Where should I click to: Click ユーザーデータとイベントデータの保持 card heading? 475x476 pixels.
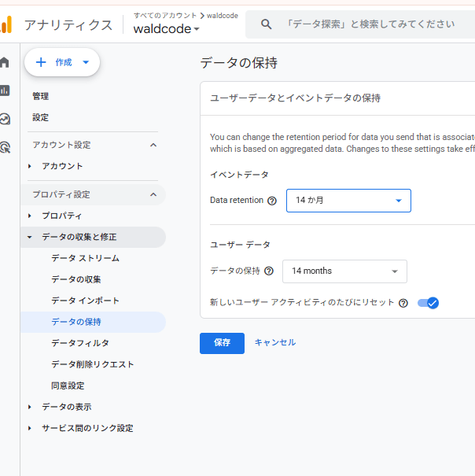[296, 98]
